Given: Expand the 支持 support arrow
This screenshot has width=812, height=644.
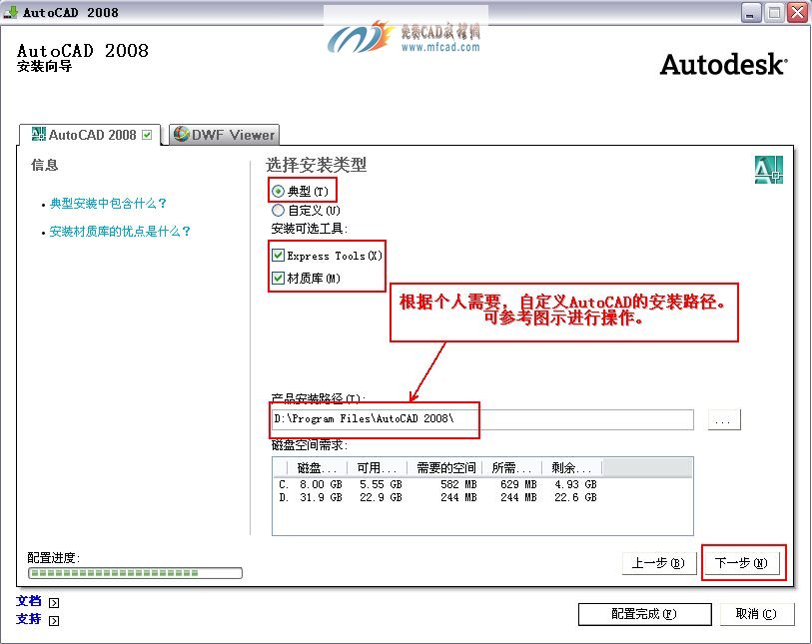Looking at the screenshot, I should (x=54, y=621).
